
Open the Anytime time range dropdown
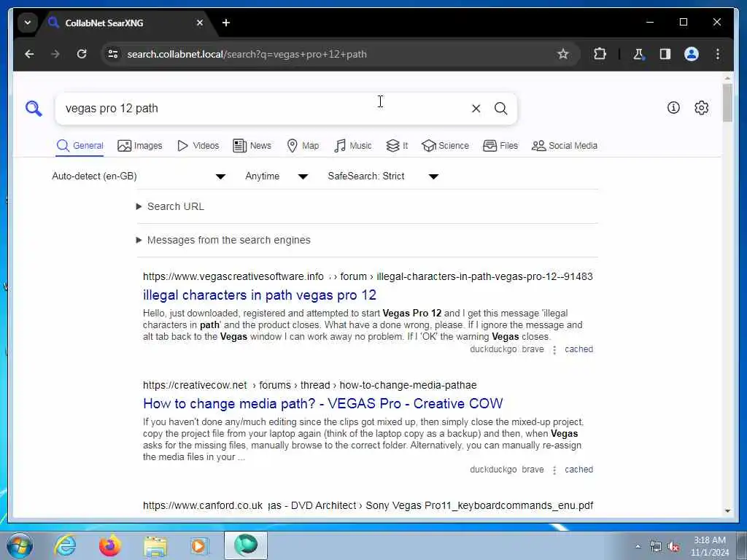pos(276,176)
